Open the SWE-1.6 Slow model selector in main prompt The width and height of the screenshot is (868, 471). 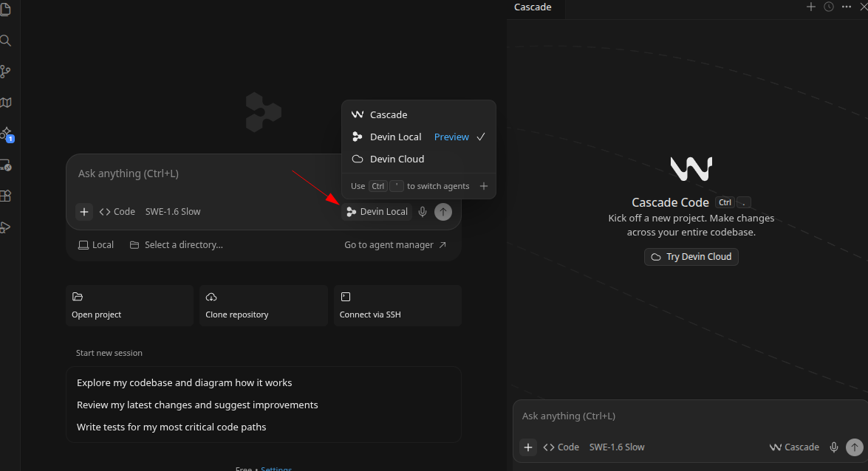pos(173,211)
